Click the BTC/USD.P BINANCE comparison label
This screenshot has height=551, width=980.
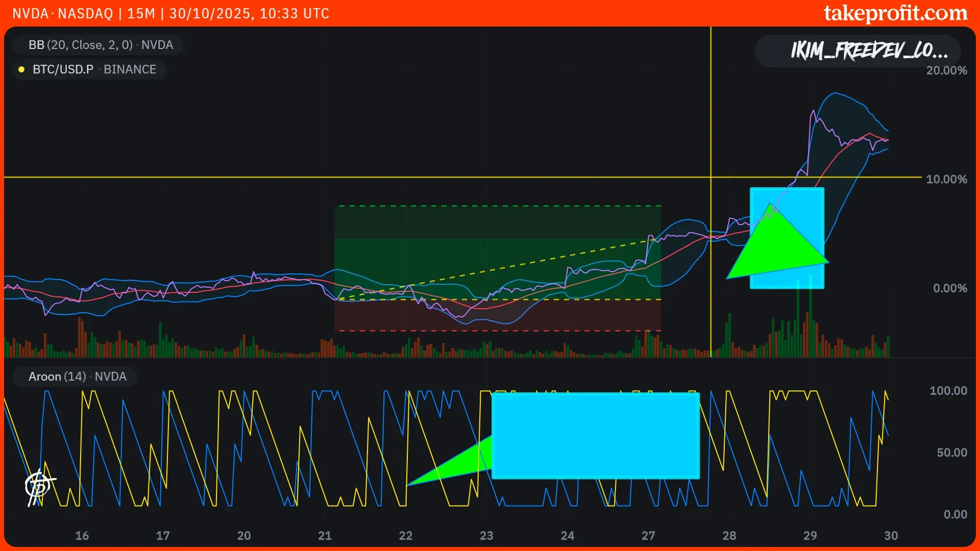click(x=94, y=69)
